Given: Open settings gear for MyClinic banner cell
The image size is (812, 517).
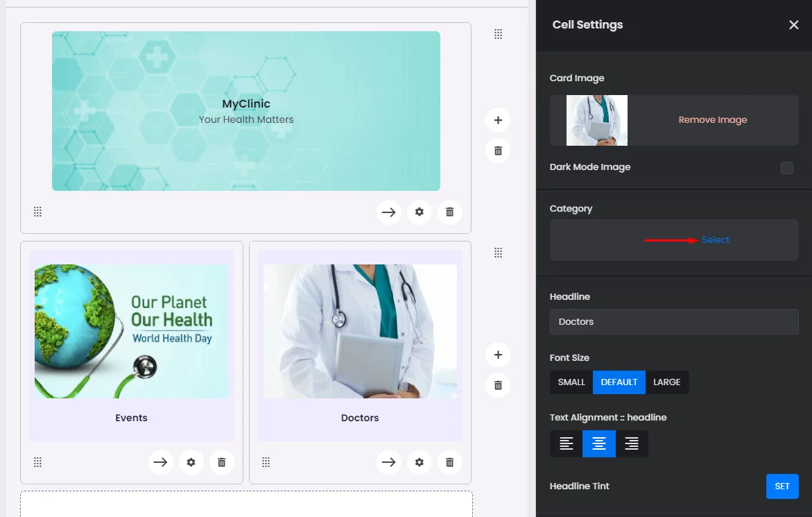Looking at the screenshot, I should (x=419, y=212).
